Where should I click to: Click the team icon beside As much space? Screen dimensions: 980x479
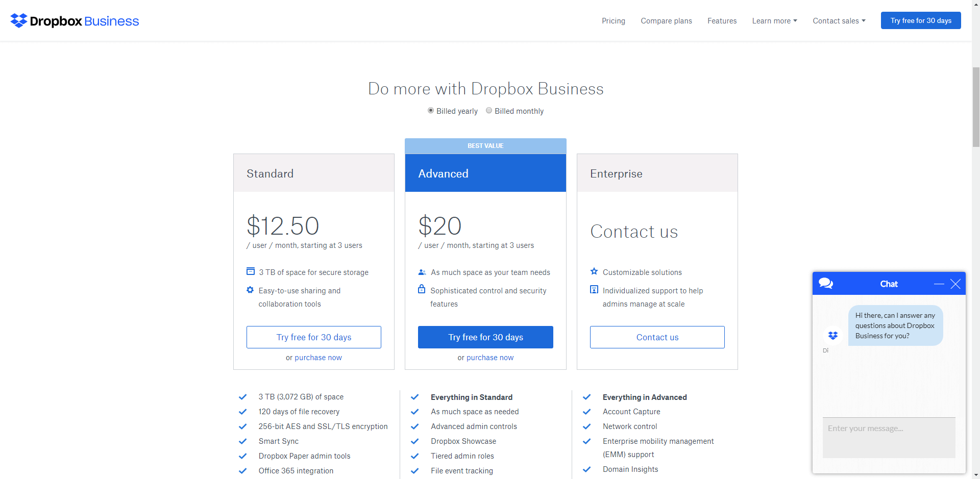[422, 272]
